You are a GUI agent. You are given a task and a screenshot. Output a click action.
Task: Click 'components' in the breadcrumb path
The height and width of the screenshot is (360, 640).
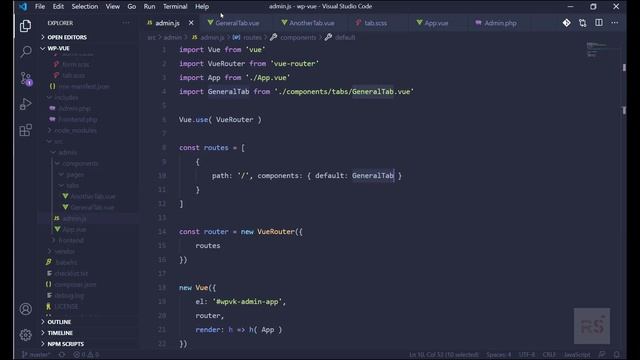298,38
